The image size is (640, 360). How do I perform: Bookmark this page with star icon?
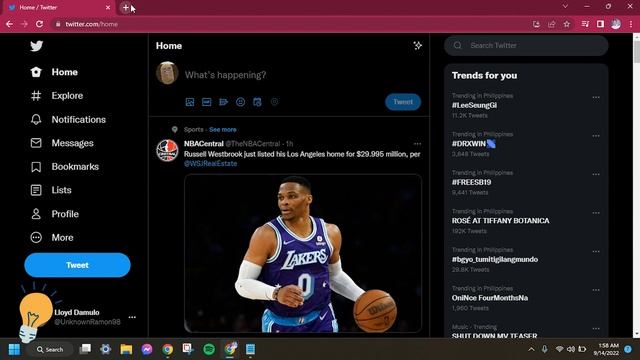coord(567,24)
